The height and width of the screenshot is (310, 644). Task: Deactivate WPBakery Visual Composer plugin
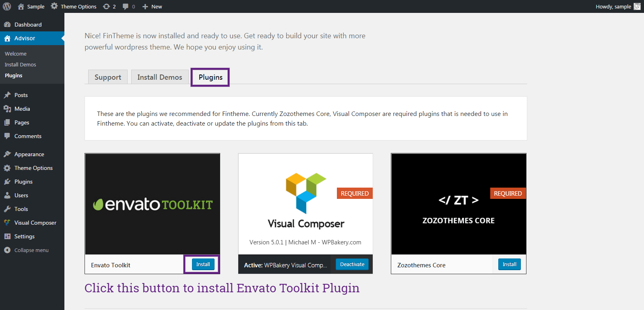[352, 265]
